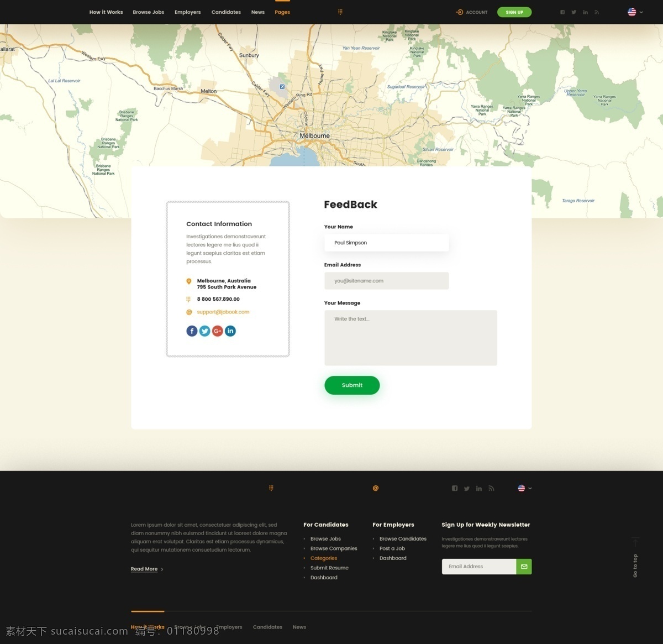Open the LinkedIn icon in the footer
The width and height of the screenshot is (663, 644).
tap(479, 489)
